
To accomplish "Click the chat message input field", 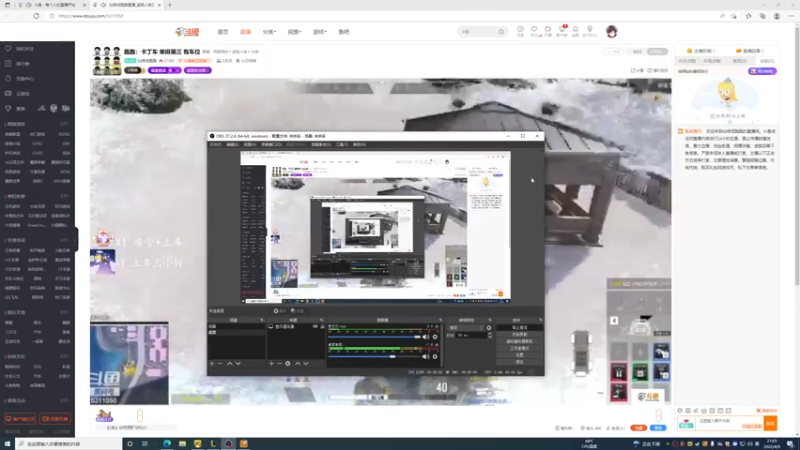I will [730, 423].
